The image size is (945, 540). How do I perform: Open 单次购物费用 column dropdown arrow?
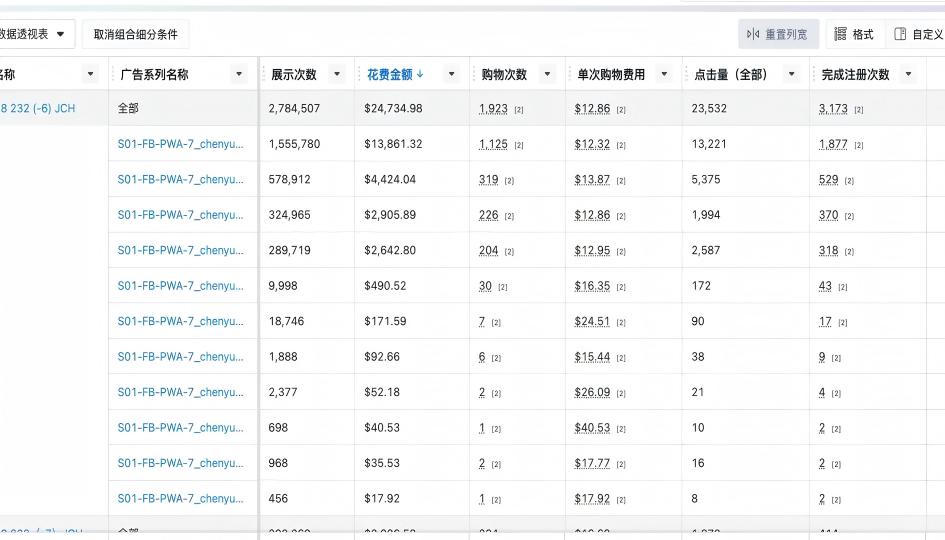(664, 74)
